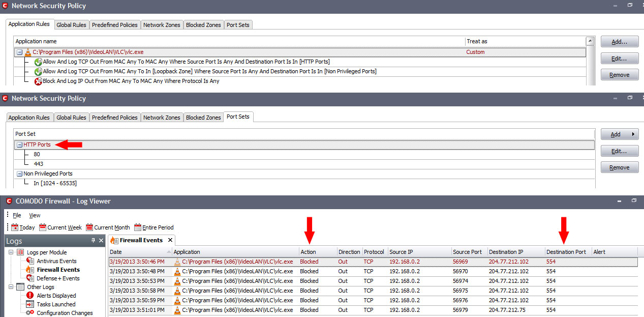Collapse the HTTP Ports port set
644x317 pixels.
click(x=19, y=145)
